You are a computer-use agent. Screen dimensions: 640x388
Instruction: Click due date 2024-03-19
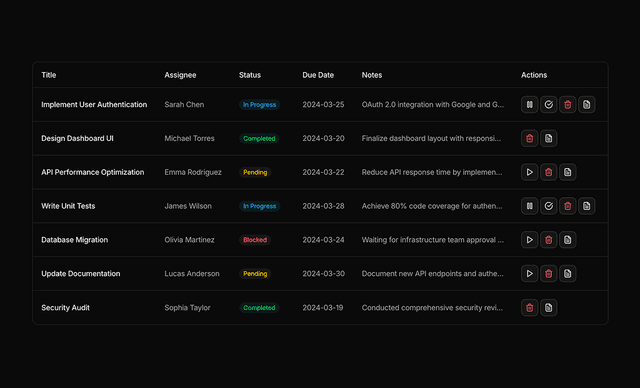[x=323, y=308]
